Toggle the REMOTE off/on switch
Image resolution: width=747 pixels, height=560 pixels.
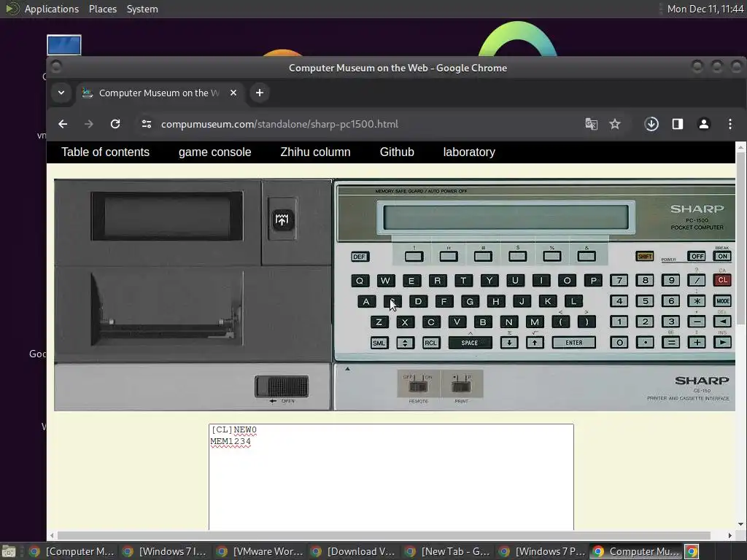coord(418,386)
